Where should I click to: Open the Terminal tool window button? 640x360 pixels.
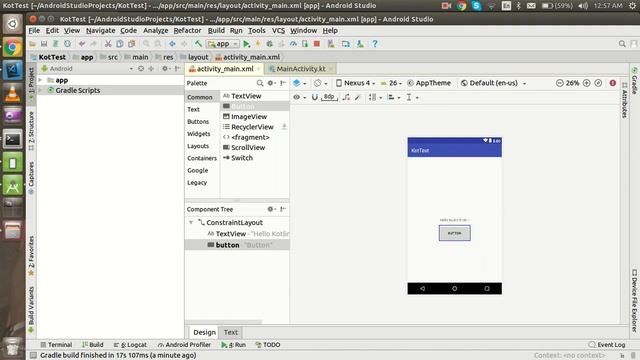point(56,345)
